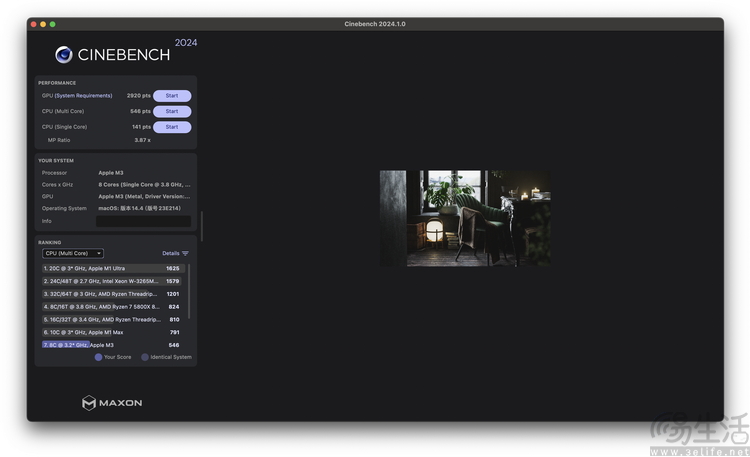Click the Info text field
This screenshot has height=457, width=750.
(x=143, y=221)
